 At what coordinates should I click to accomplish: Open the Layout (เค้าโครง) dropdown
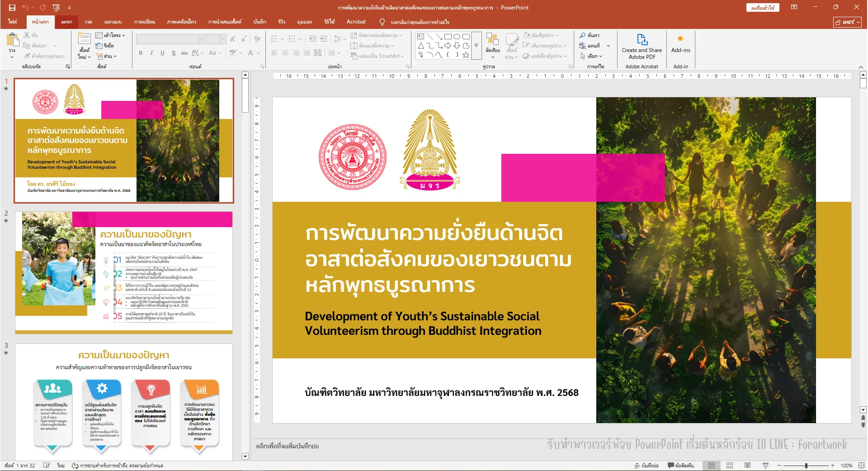tap(110, 35)
